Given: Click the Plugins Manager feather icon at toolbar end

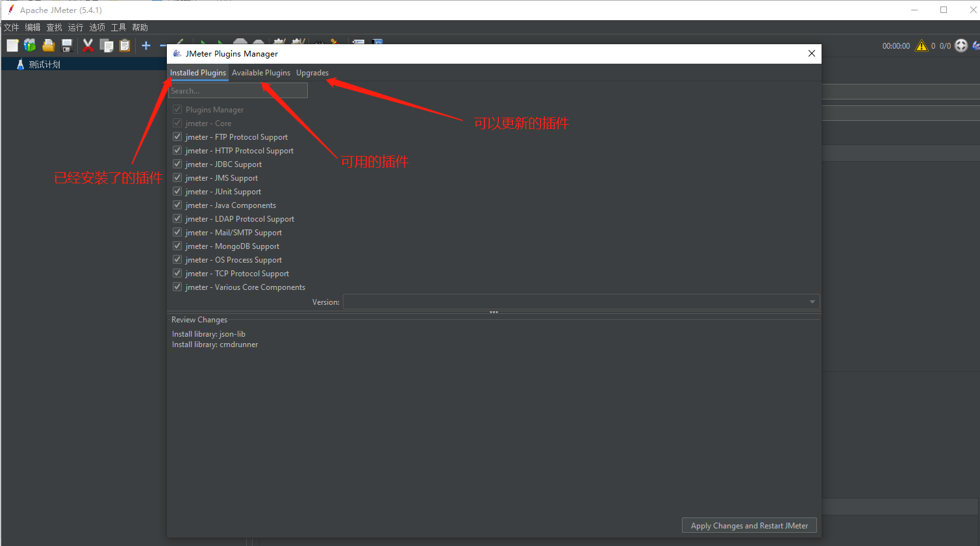Looking at the screenshot, I should (x=976, y=45).
